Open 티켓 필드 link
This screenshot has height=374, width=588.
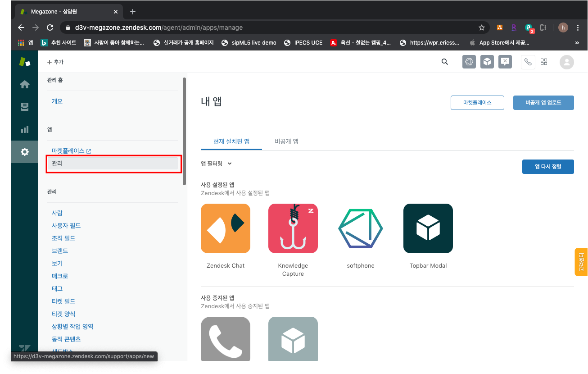click(x=63, y=301)
